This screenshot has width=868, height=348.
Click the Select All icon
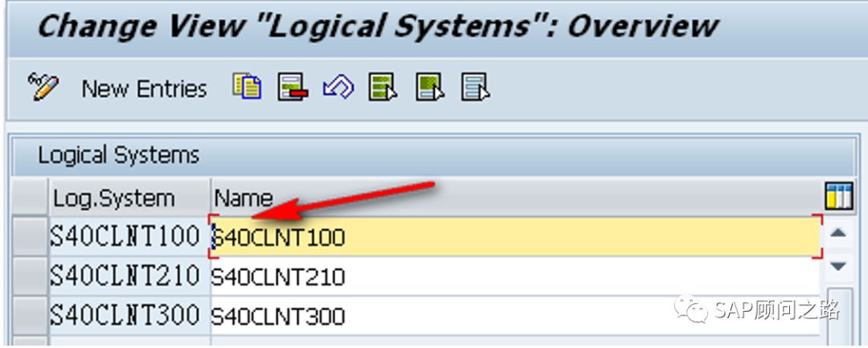[x=383, y=87]
